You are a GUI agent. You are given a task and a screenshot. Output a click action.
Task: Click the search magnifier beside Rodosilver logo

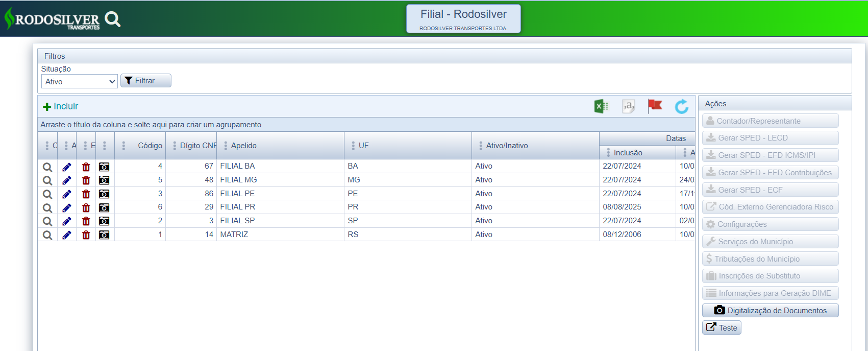coord(112,19)
